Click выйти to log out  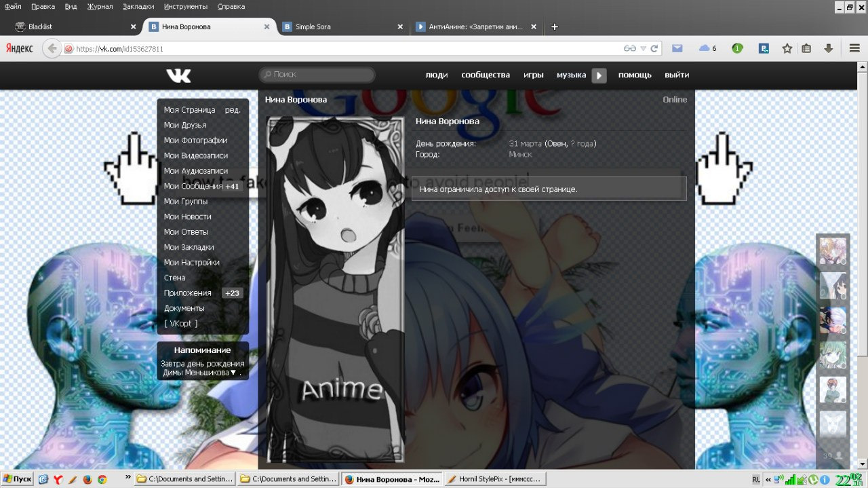point(677,75)
